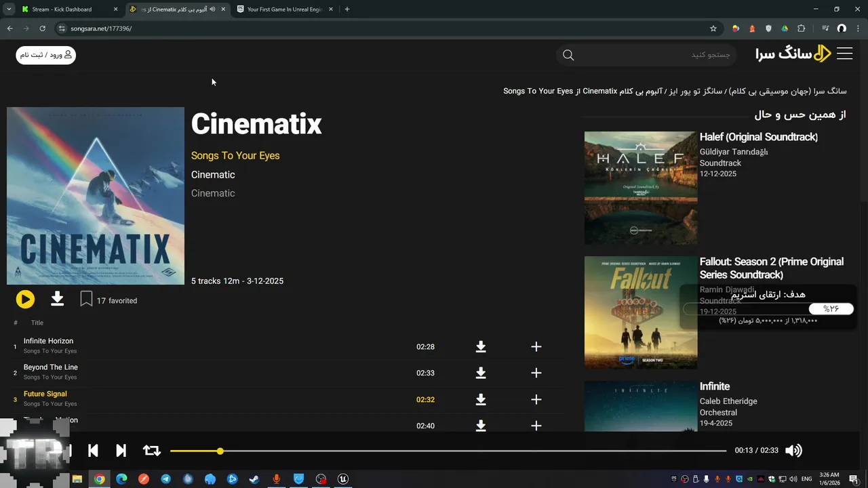868x488 pixels.
Task: Open a new browser tab
Action: [x=347, y=9]
